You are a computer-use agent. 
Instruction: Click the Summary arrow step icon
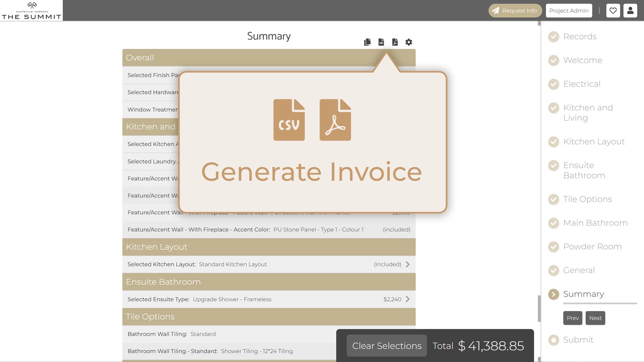[x=553, y=294]
